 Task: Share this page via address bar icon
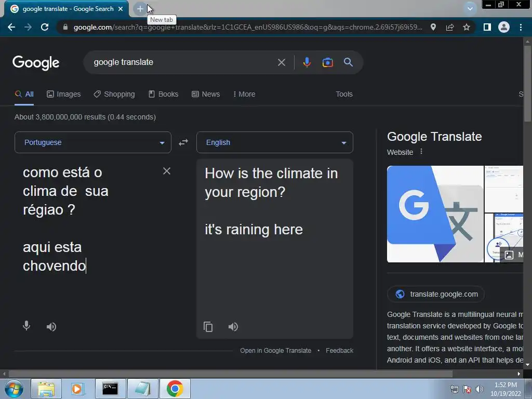450,27
